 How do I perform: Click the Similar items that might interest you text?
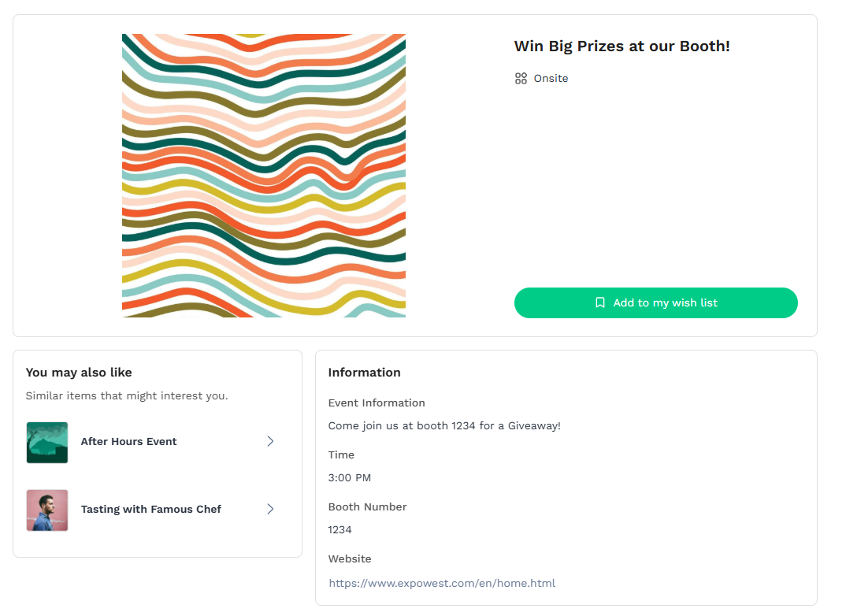coord(126,395)
